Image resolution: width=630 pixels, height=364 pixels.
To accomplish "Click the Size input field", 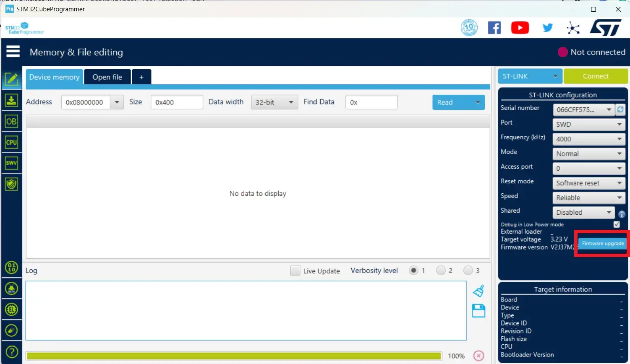I will coord(177,102).
